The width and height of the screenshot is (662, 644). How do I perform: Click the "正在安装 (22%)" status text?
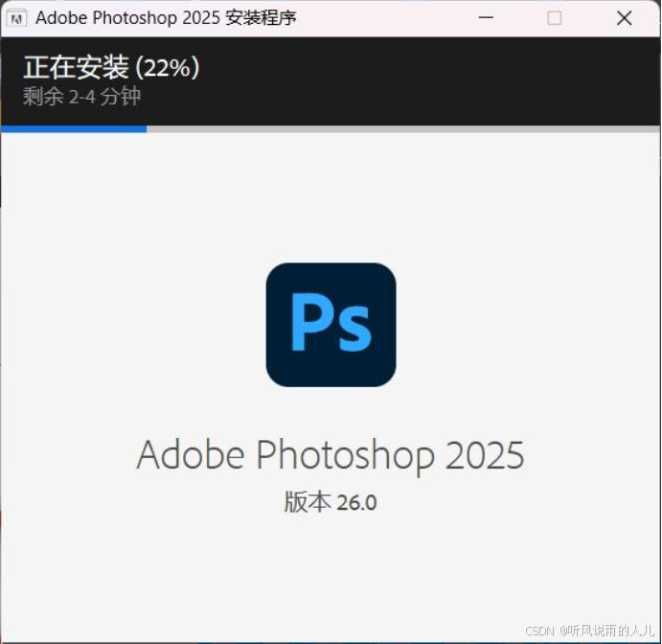tap(111, 67)
